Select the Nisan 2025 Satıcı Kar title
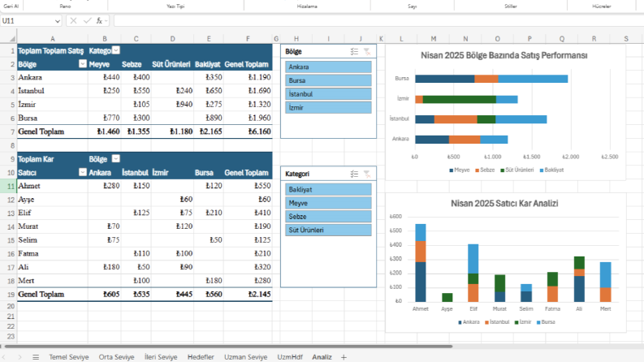The image size is (644, 362). (504, 203)
